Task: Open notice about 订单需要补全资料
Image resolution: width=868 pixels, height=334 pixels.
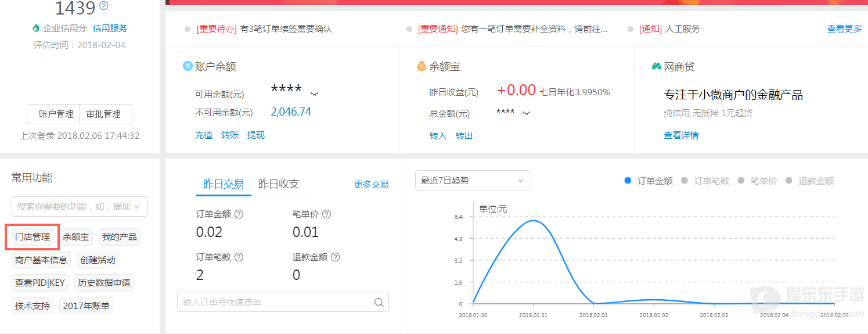Action: (x=513, y=28)
